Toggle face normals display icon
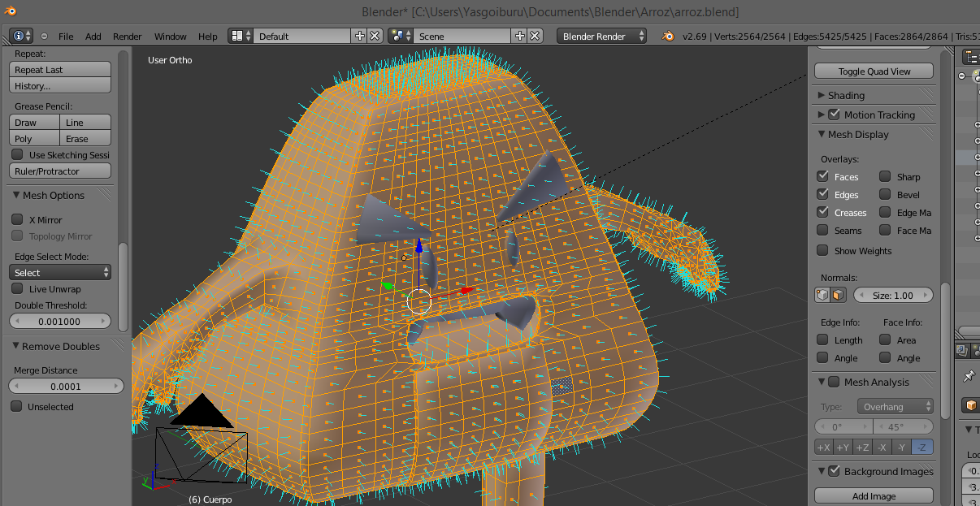The image size is (980, 506). click(838, 295)
